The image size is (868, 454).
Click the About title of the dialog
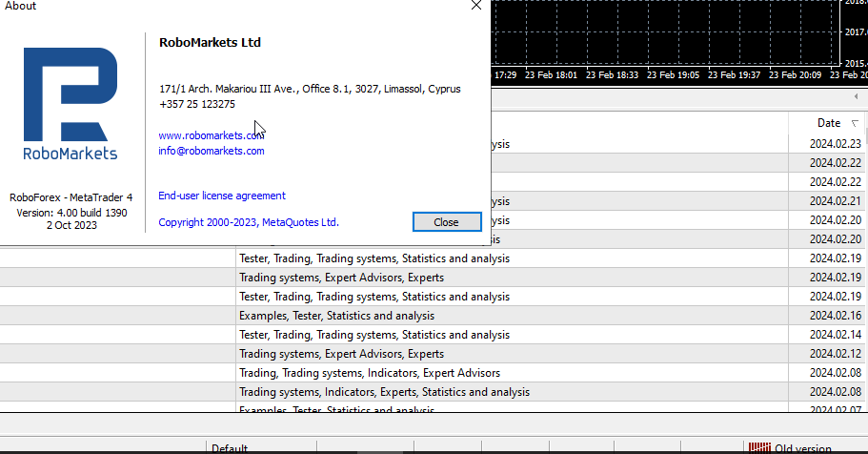pyautogui.click(x=20, y=6)
